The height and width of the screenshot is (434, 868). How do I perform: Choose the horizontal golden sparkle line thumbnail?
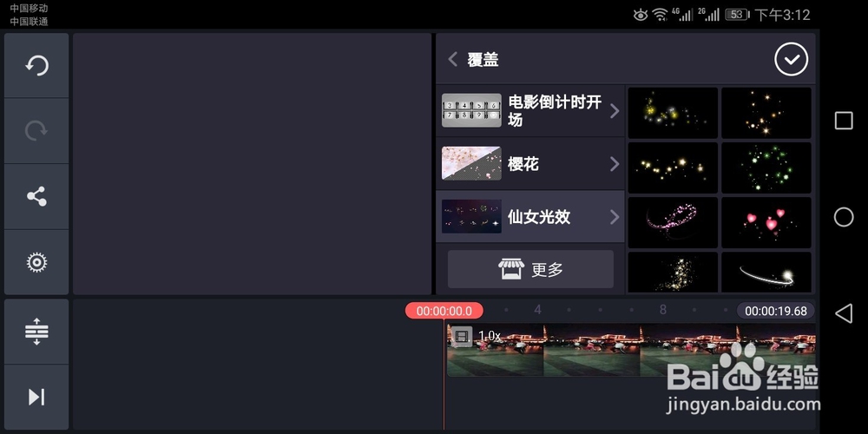(673, 168)
